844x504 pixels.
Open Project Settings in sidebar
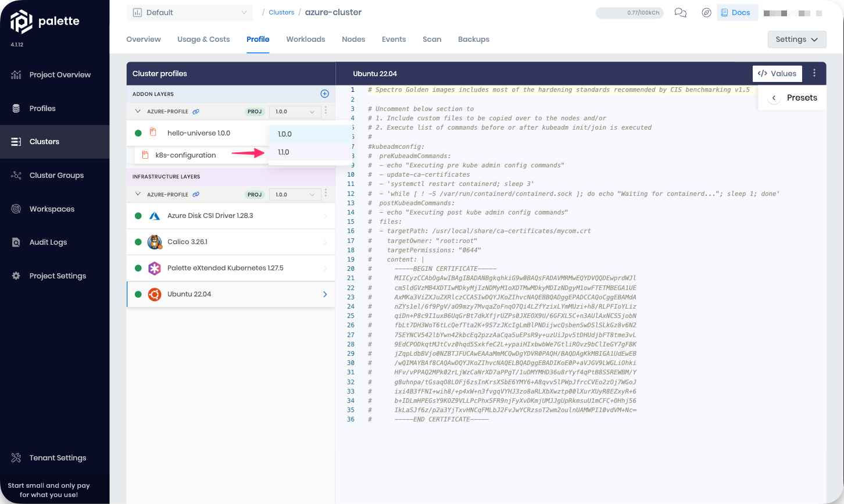55,276
